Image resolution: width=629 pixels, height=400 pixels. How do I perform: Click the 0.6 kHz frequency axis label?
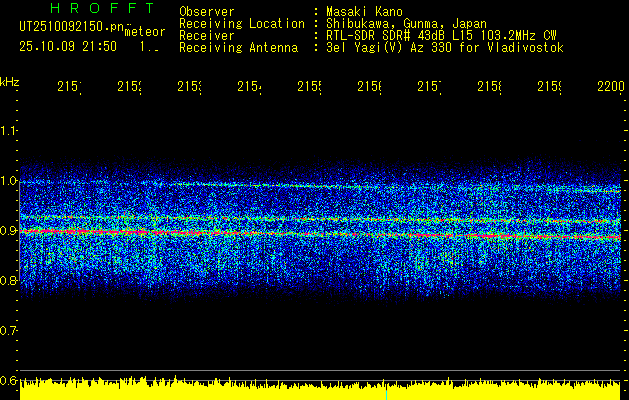tap(8, 380)
